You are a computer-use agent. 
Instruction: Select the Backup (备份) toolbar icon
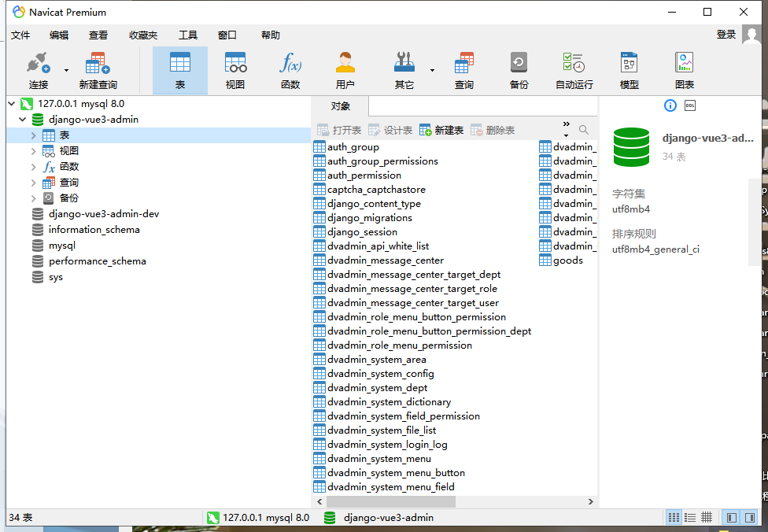point(519,71)
